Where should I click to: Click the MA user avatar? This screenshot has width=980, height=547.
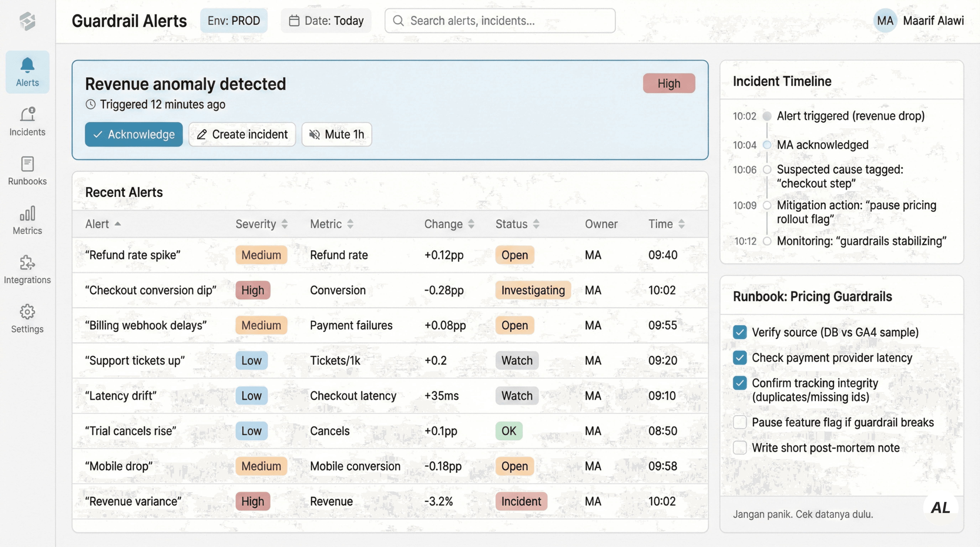(885, 21)
